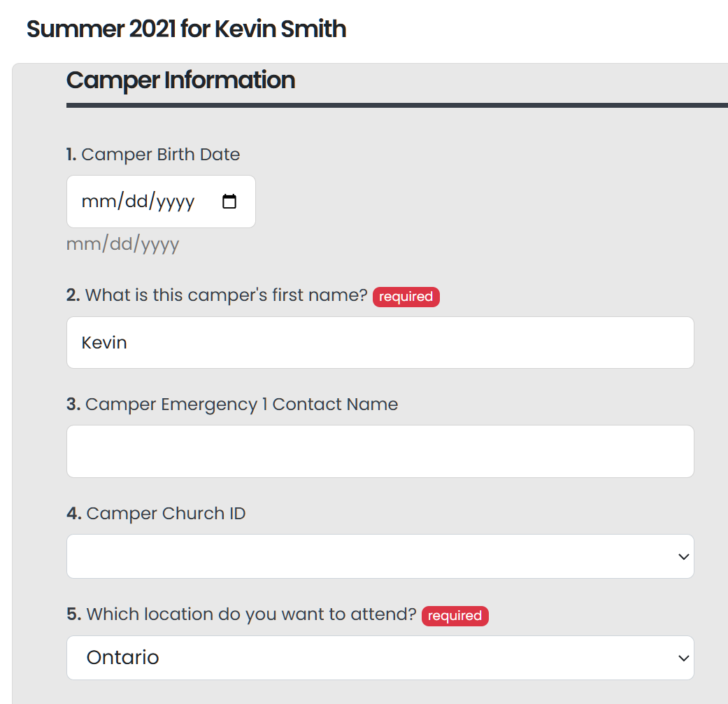The image size is (728, 704).
Task: Click the mm/dd/yyyy placeholder in the date box
Action: tap(138, 201)
